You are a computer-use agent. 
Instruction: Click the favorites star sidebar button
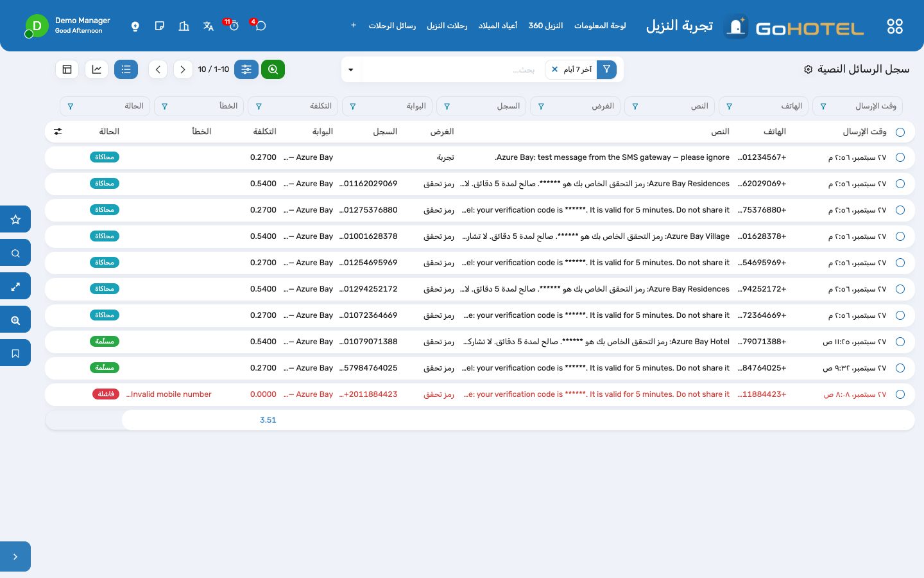(15, 220)
